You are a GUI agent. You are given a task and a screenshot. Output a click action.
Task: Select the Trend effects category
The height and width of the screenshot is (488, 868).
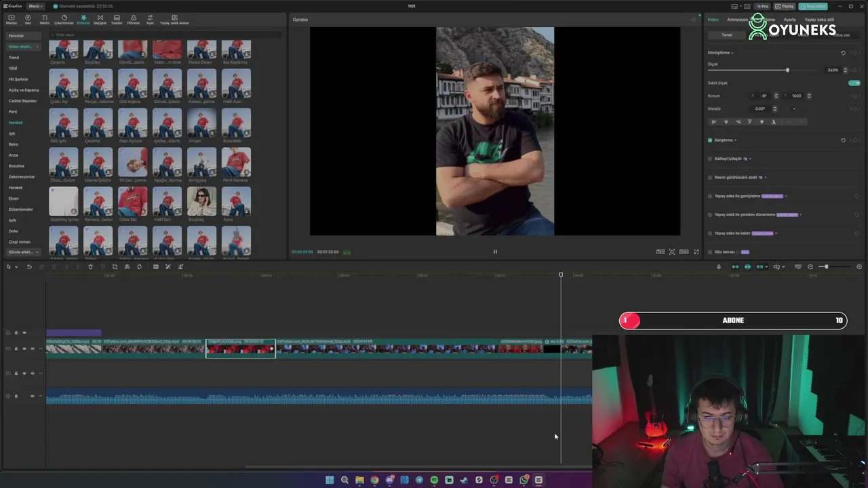click(x=14, y=58)
